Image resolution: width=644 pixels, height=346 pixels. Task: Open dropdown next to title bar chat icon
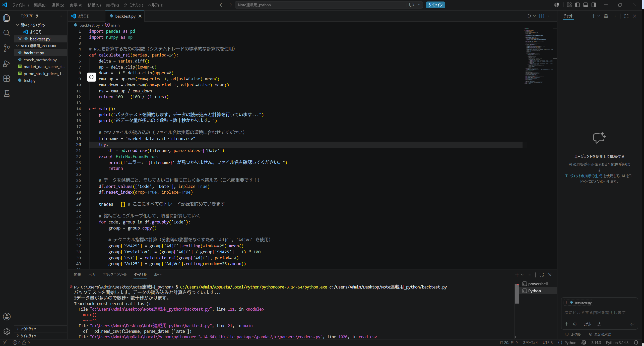pos(419,5)
